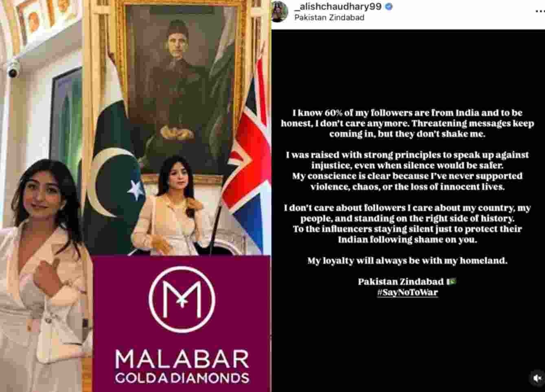Open the three-dot more options menu

(540, 11)
